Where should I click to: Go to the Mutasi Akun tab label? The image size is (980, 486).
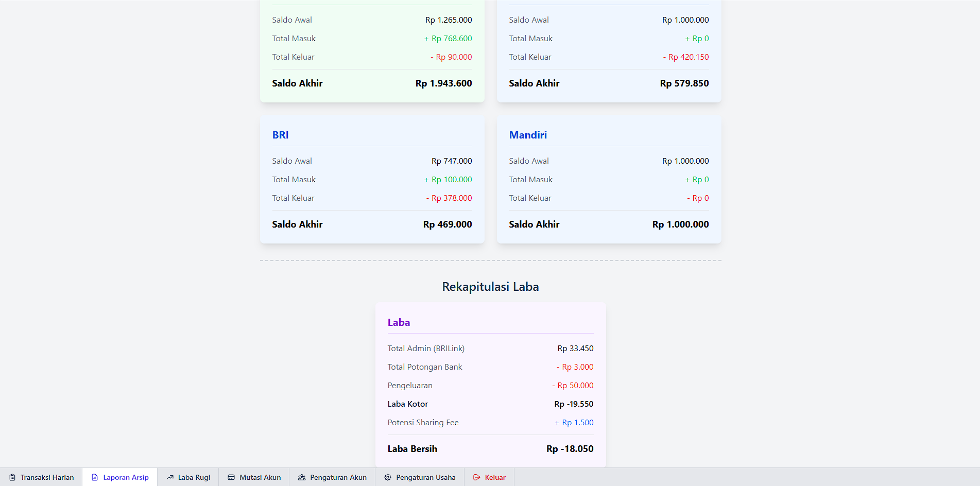pyautogui.click(x=260, y=477)
